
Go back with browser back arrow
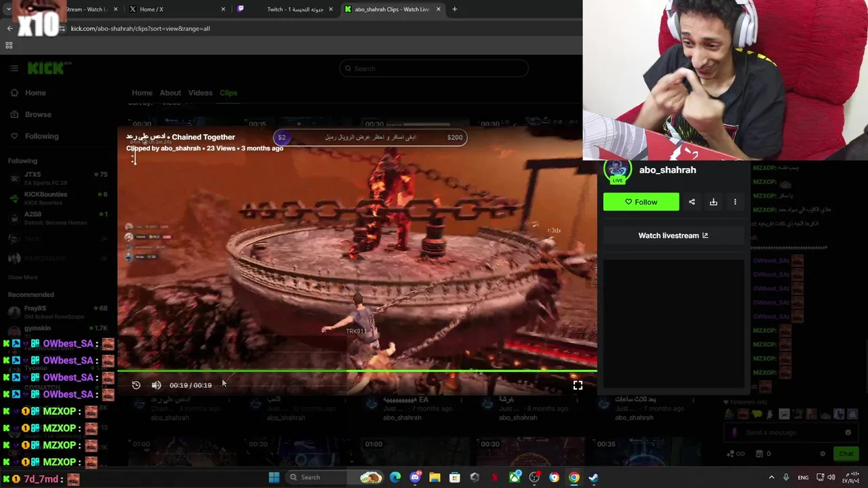click(9, 28)
